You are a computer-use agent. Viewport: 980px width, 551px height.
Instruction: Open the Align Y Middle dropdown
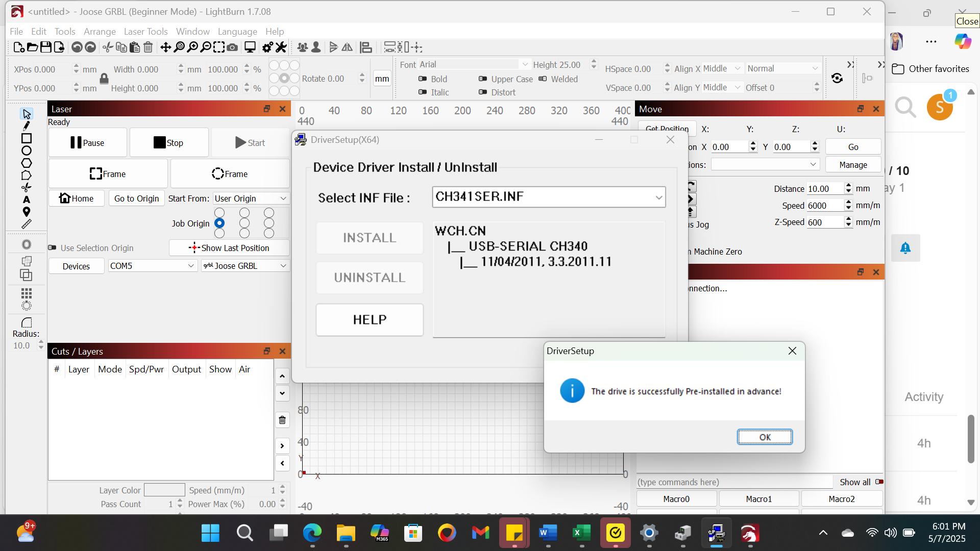722,87
